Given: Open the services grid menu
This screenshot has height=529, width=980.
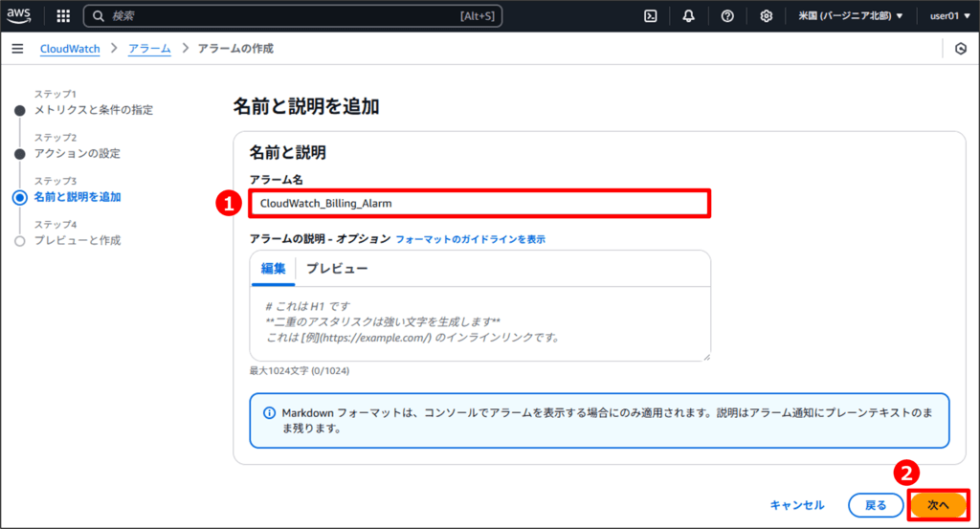Looking at the screenshot, I should 63,16.
